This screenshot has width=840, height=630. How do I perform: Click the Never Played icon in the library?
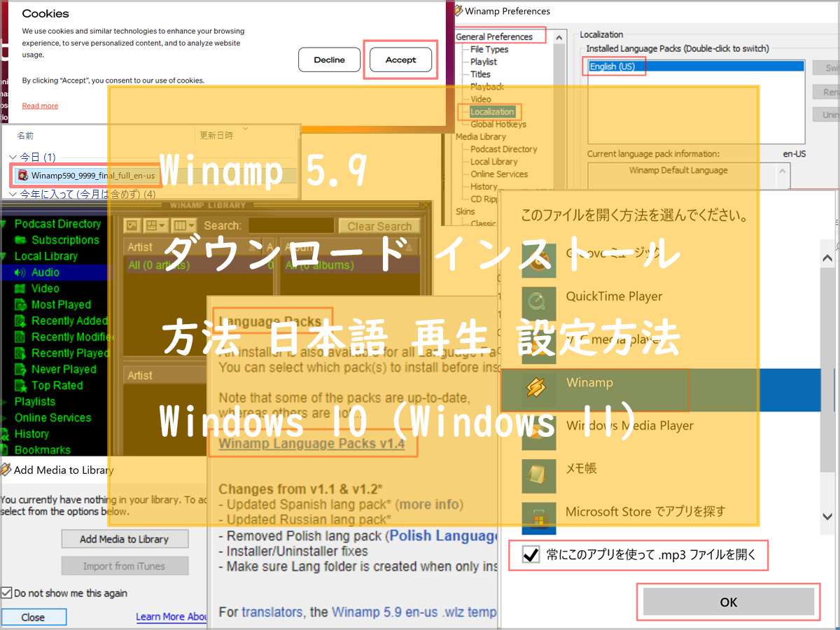tap(20, 370)
